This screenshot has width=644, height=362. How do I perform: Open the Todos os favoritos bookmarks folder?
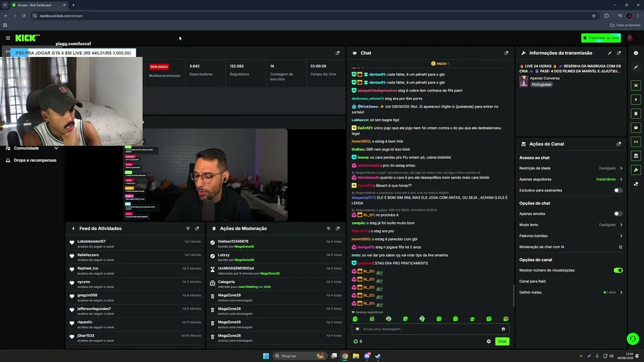(x=625, y=25)
